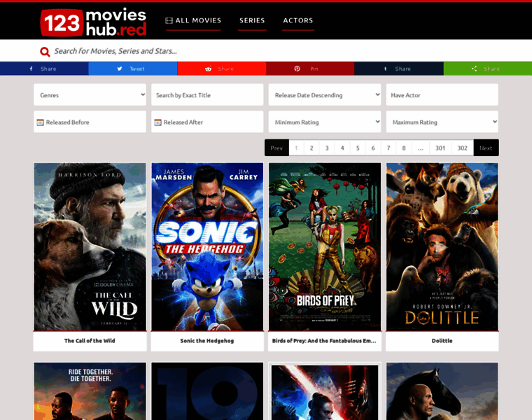Click calendar icon in Released After field
The width and height of the screenshot is (532, 420).
pyautogui.click(x=157, y=122)
